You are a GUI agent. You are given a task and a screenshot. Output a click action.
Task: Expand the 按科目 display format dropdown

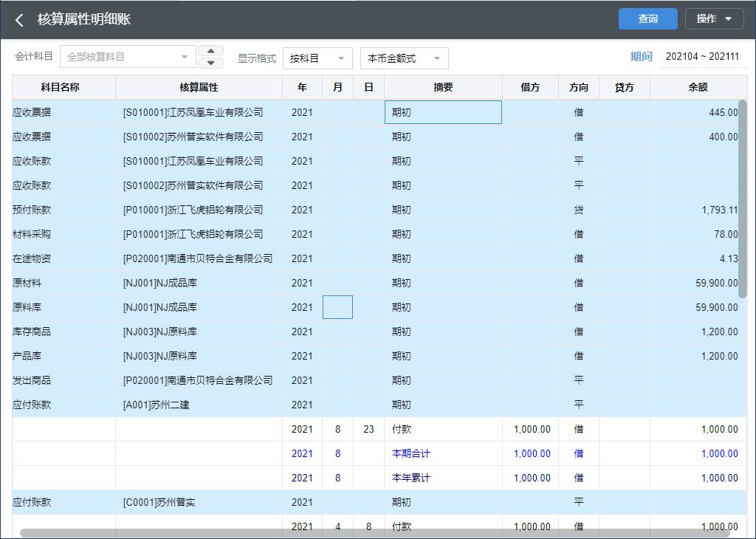(317, 58)
